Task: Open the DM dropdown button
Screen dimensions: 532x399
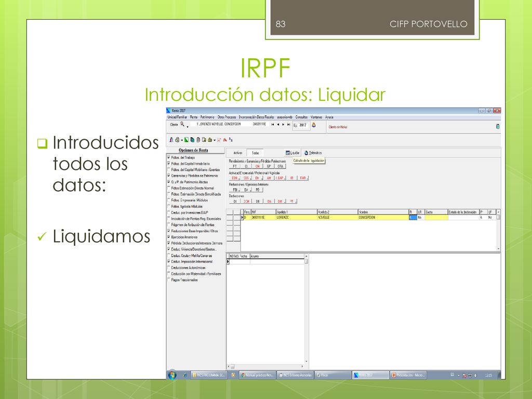Action: pos(281,201)
